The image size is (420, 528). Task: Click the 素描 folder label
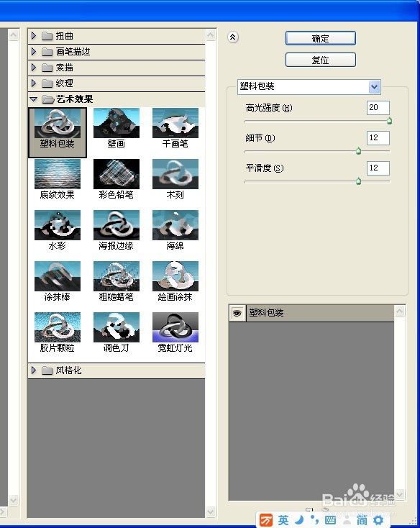(x=64, y=68)
